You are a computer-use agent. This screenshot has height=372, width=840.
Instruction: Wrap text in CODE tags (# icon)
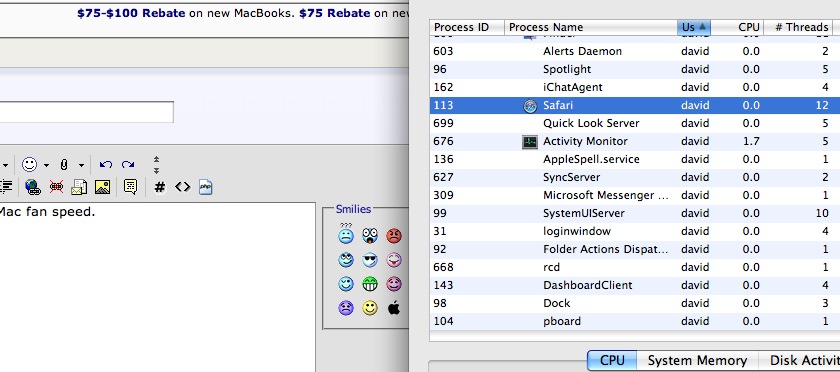point(160,187)
